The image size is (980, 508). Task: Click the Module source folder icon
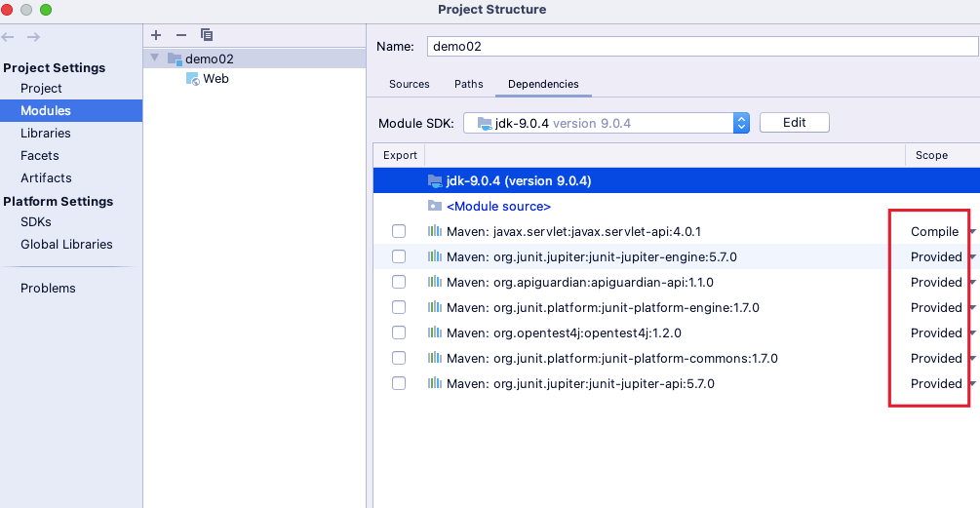click(435, 206)
